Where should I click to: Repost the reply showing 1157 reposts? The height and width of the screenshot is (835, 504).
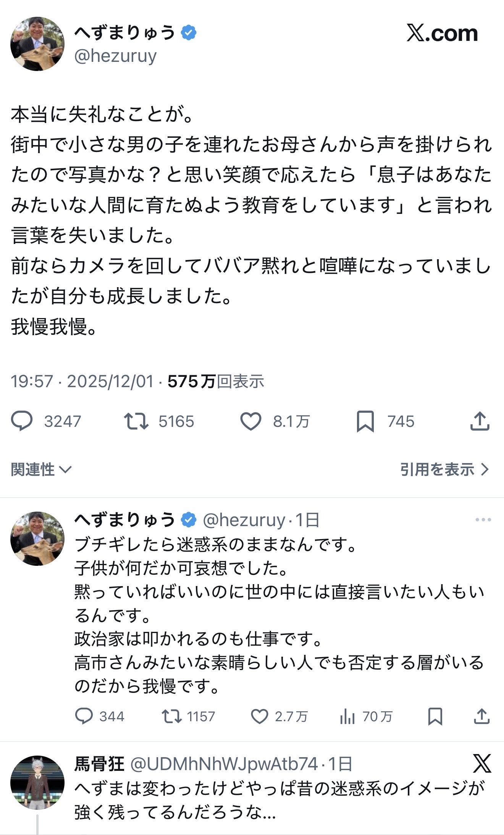tap(172, 716)
